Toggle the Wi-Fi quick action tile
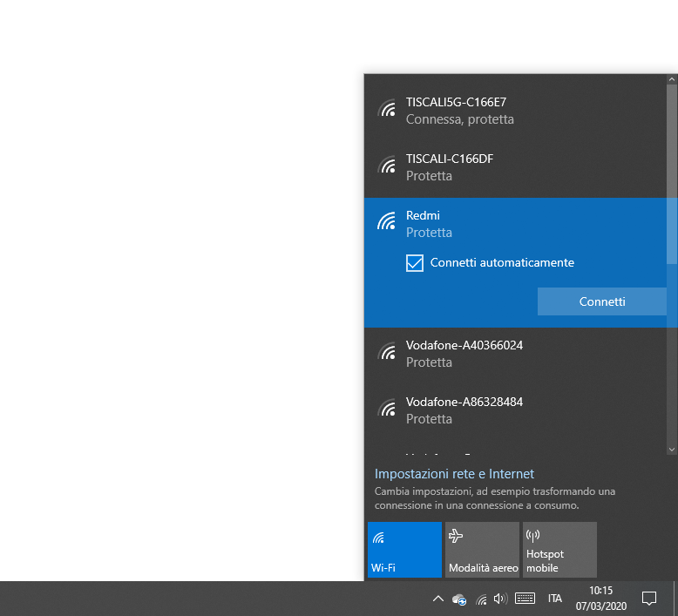 [x=404, y=550]
